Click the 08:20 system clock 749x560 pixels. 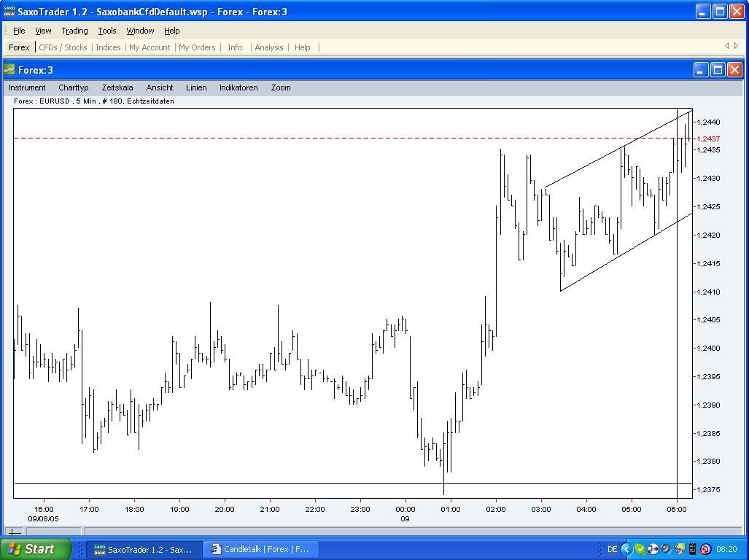tap(726, 550)
